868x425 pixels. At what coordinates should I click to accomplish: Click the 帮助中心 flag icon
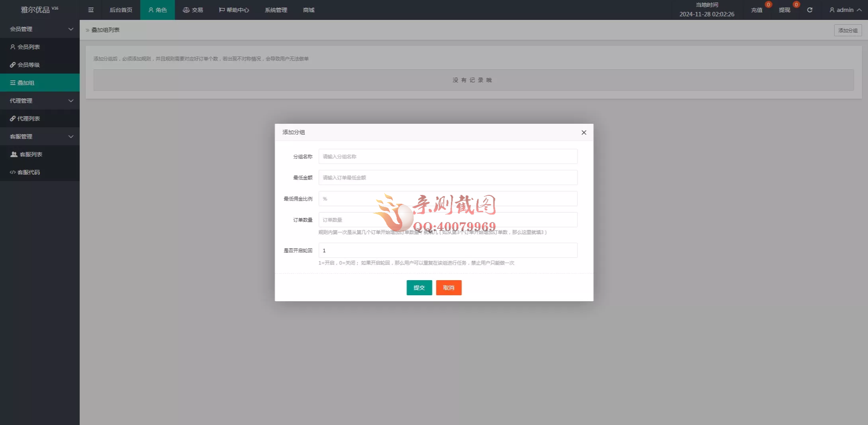point(221,10)
